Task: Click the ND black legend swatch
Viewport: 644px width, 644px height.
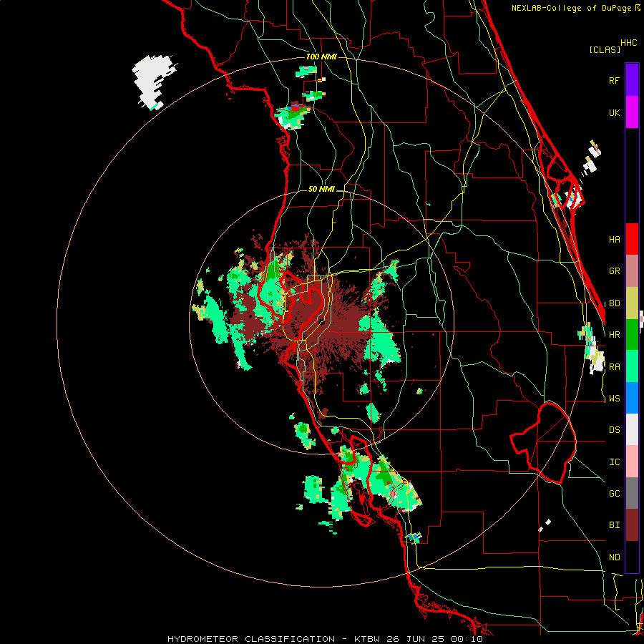Action: click(x=632, y=557)
